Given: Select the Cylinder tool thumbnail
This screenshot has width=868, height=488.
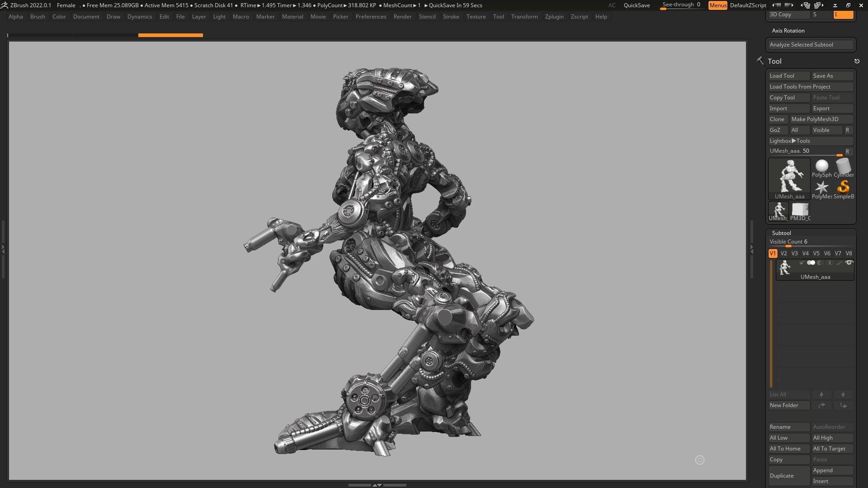Looking at the screenshot, I should [843, 168].
